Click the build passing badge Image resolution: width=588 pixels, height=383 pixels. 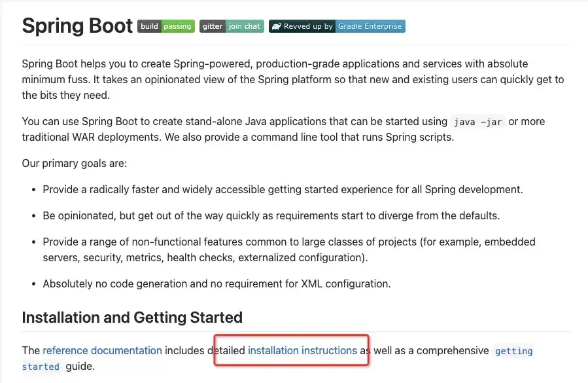tap(166, 26)
